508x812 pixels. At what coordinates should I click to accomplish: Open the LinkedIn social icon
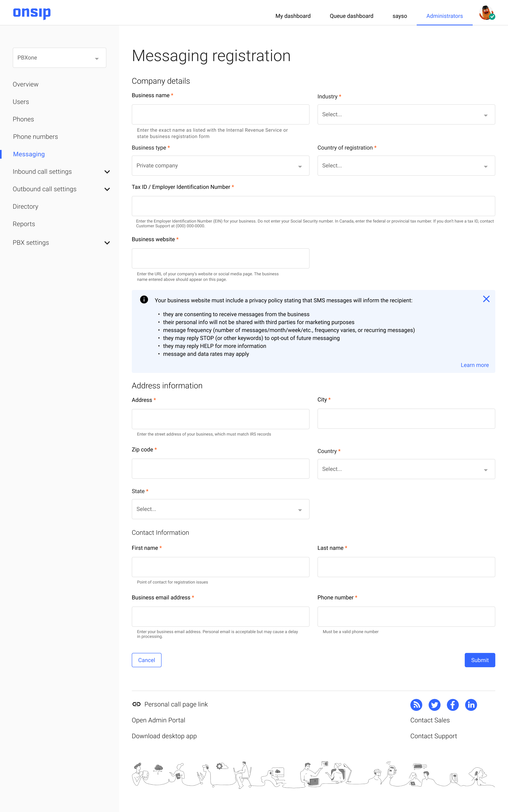pos(471,705)
